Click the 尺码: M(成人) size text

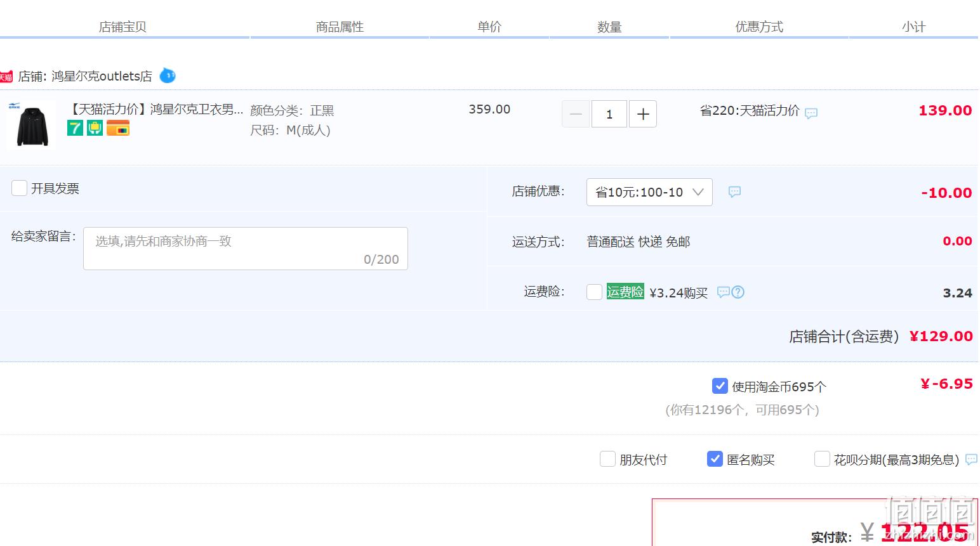point(290,130)
